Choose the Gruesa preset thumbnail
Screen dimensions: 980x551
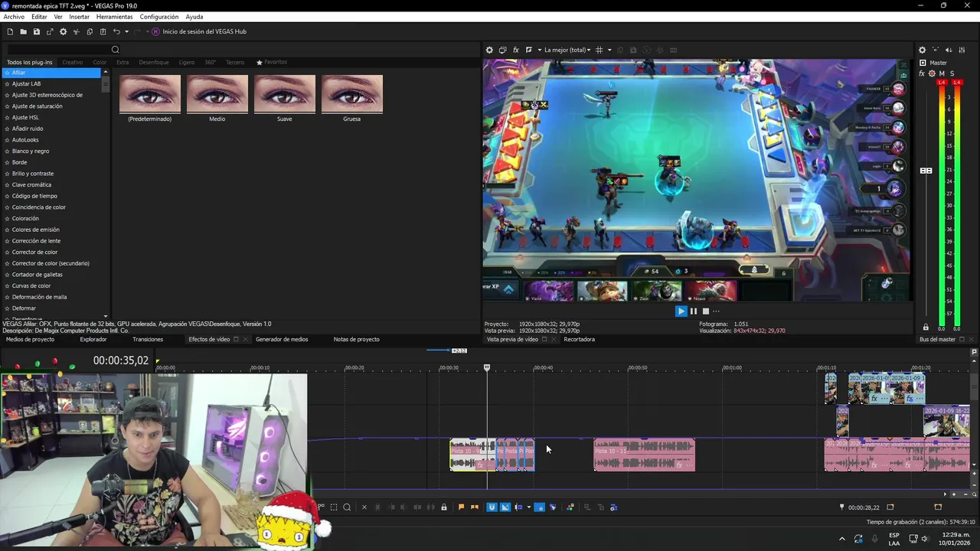[352, 94]
